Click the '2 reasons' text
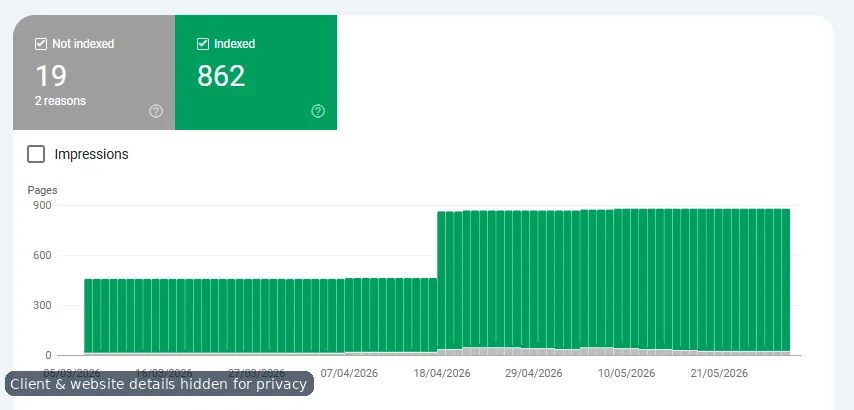Screen dimensions: 854x410 (60, 101)
